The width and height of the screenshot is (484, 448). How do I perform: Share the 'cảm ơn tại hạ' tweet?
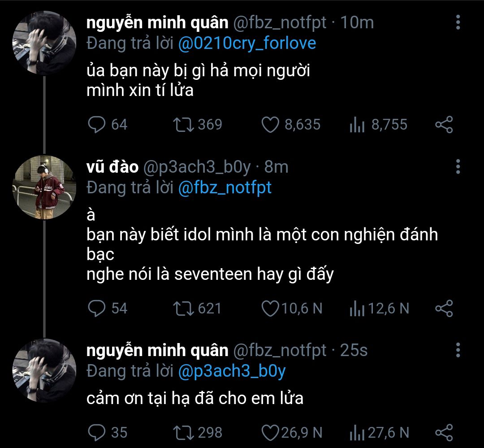(x=444, y=432)
